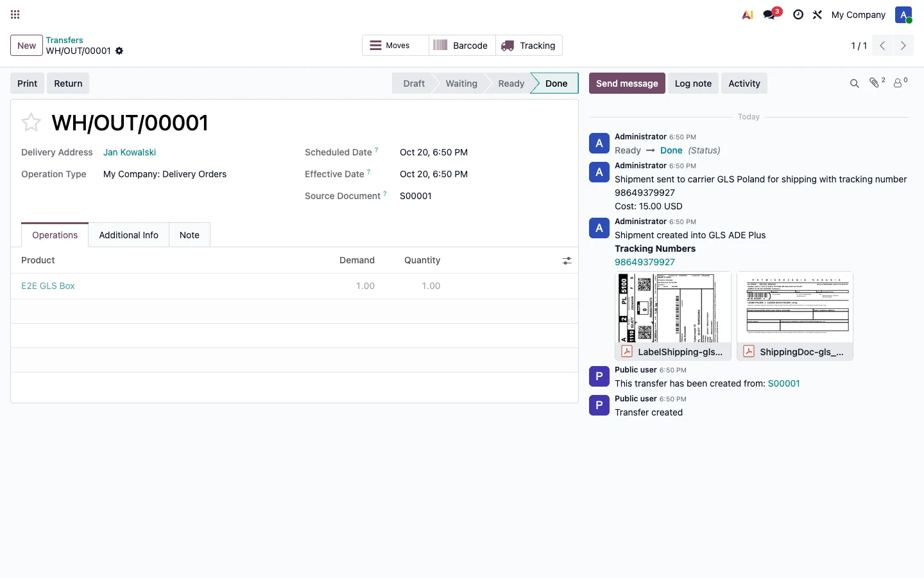Viewport: 924px width, 578px height.
Task: Open the Tracking smart button
Action: coord(529,46)
